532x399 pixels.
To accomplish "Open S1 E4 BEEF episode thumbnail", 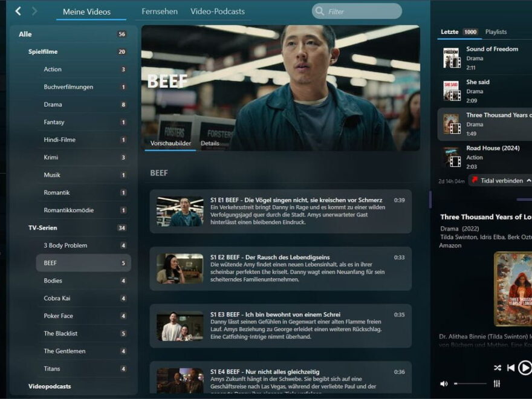I will (180, 381).
